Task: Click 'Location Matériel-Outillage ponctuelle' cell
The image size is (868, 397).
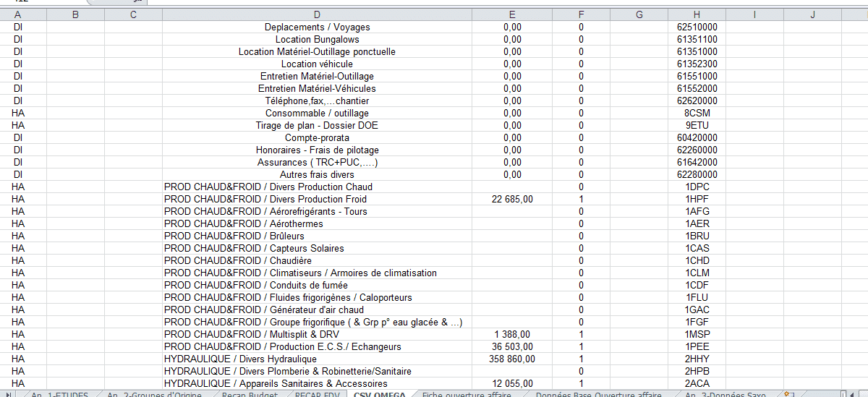Action: (317, 51)
